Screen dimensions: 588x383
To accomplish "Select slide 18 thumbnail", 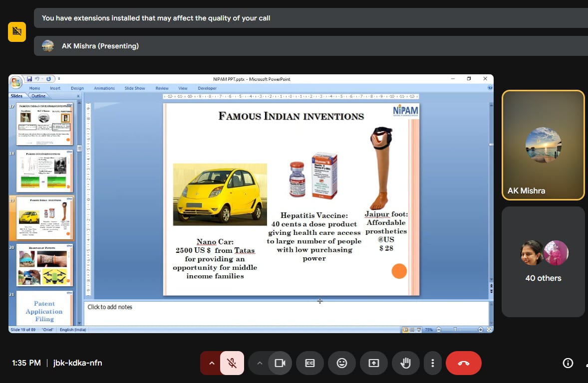I will (44, 171).
